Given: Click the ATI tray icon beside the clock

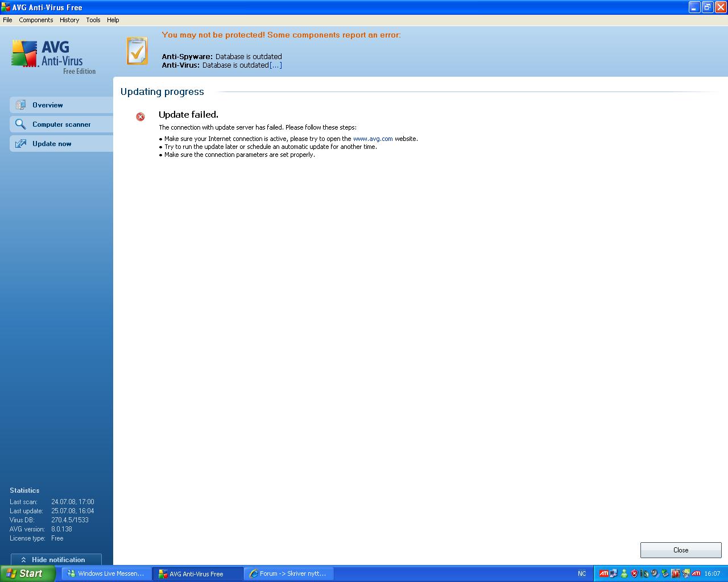Looking at the screenshot, I should point(696,573).
